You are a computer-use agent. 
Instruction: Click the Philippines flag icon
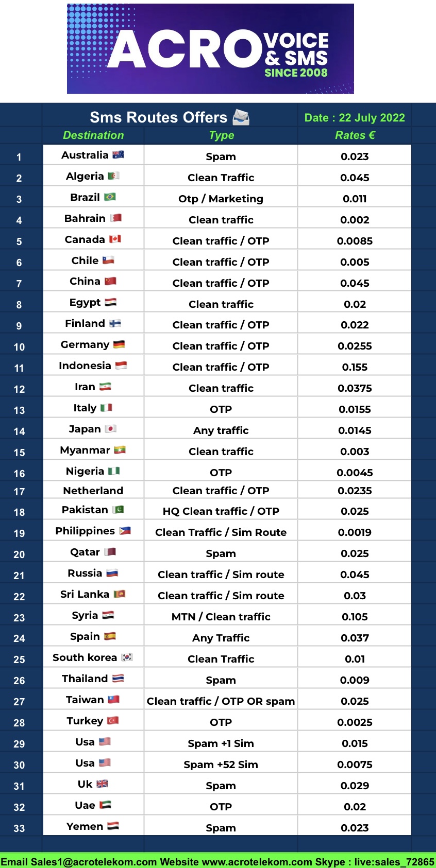[x=125, y=530]
